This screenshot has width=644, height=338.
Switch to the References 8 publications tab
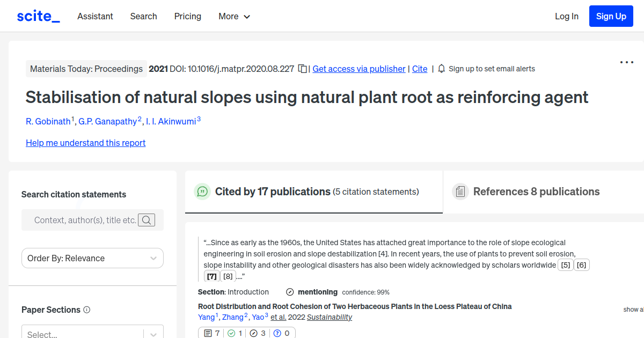click(536, 191)
